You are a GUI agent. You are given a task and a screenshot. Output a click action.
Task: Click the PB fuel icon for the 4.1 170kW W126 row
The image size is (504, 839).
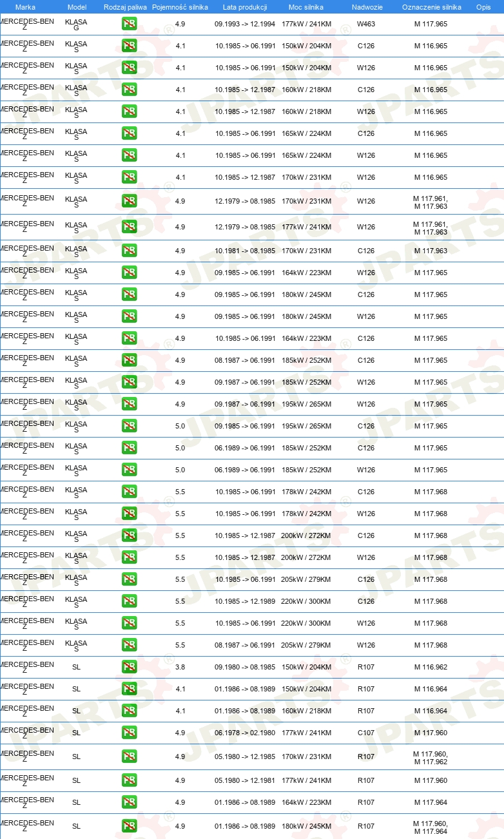(129, 178)
